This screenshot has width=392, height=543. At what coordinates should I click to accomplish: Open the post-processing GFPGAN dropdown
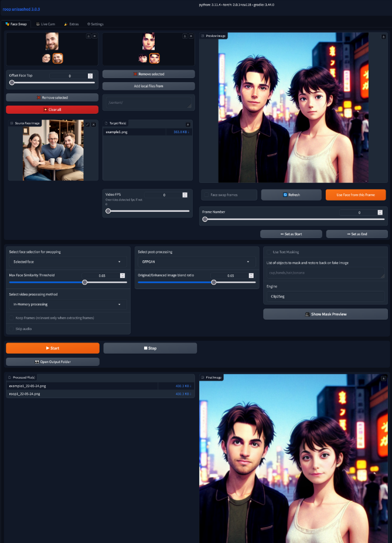[196, 262]
